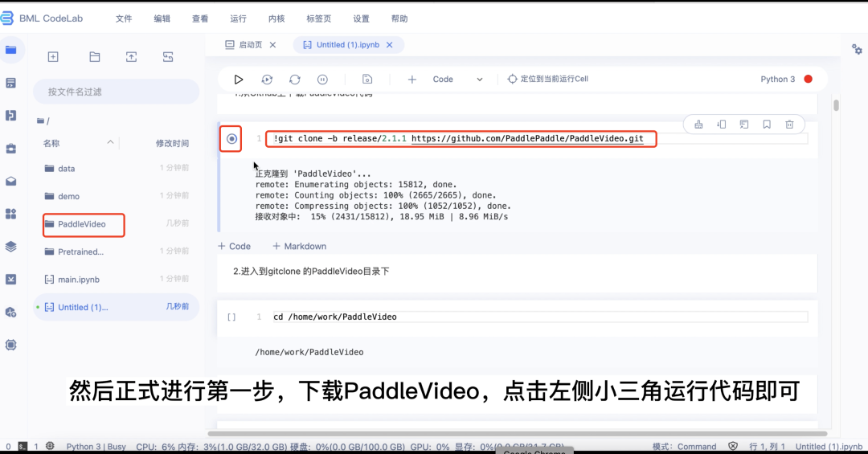Screen dimensions: 868x454
Task: Click the third left sidebar icon
Action: (x=10, y=115)
